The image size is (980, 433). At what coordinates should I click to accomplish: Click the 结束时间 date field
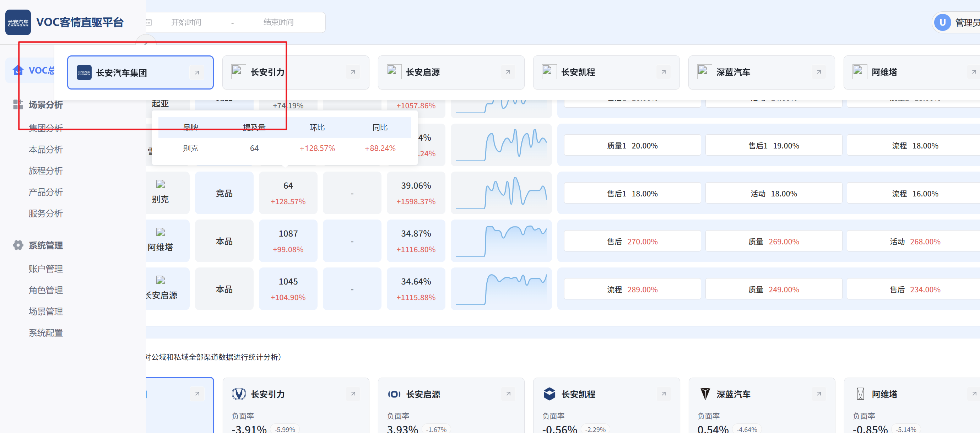278,22
